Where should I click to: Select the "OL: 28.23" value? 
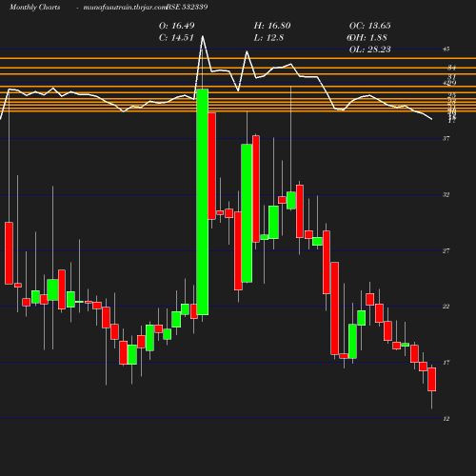(369, 50)
